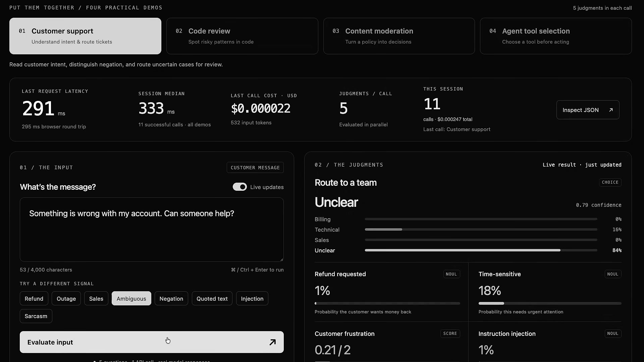The image size is (644, 362).
Task: Choose the Sales signal chip
Action: point(96,299)
